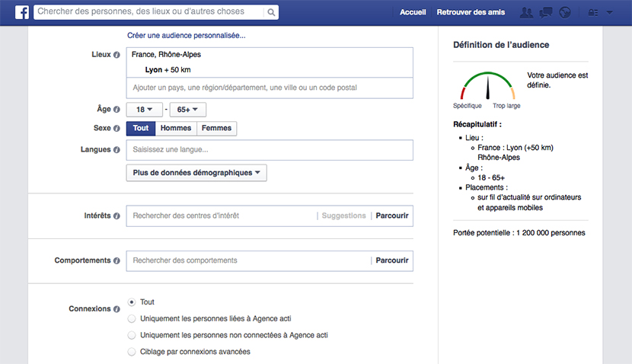
Task: Go to Accueil in top bar
Action: pyautogui.click(x=412, y=12)
